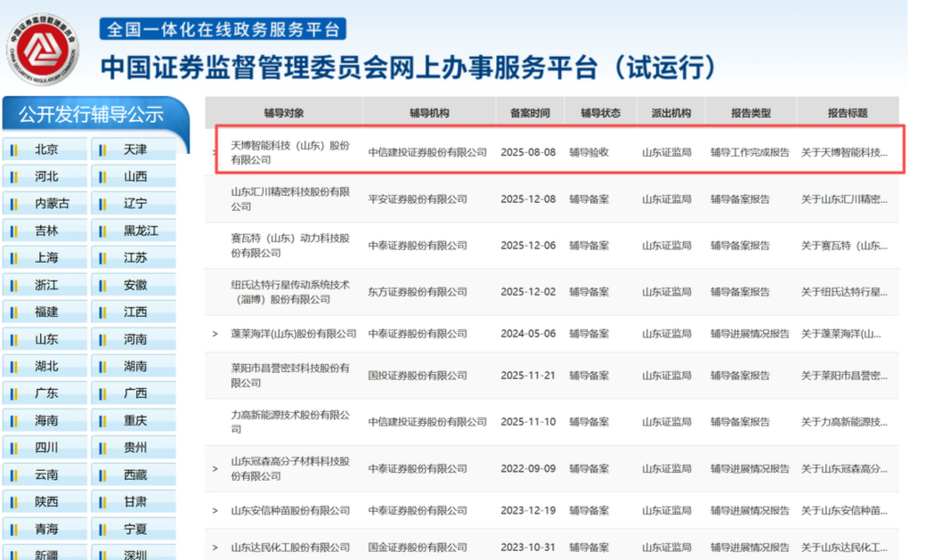Expand the 山东冠森高分子材料 row arrow
This screenshot has width=925, height=560.
215,469
